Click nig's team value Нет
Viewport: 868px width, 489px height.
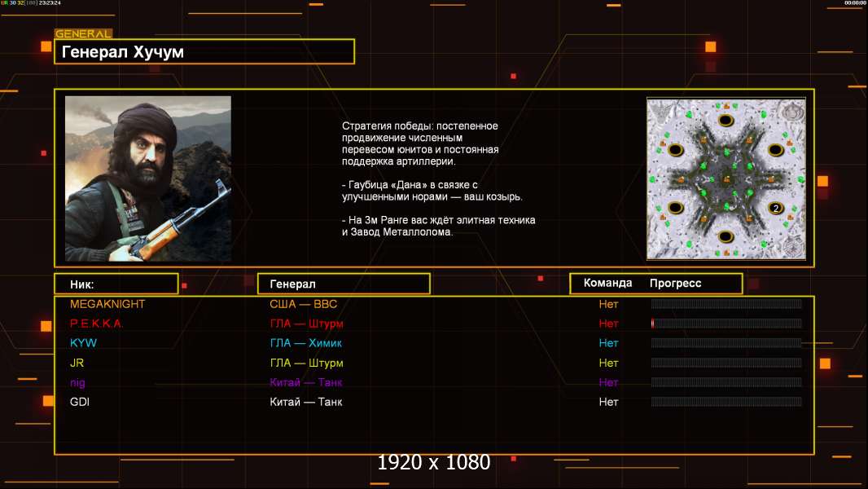pos(608,382)
